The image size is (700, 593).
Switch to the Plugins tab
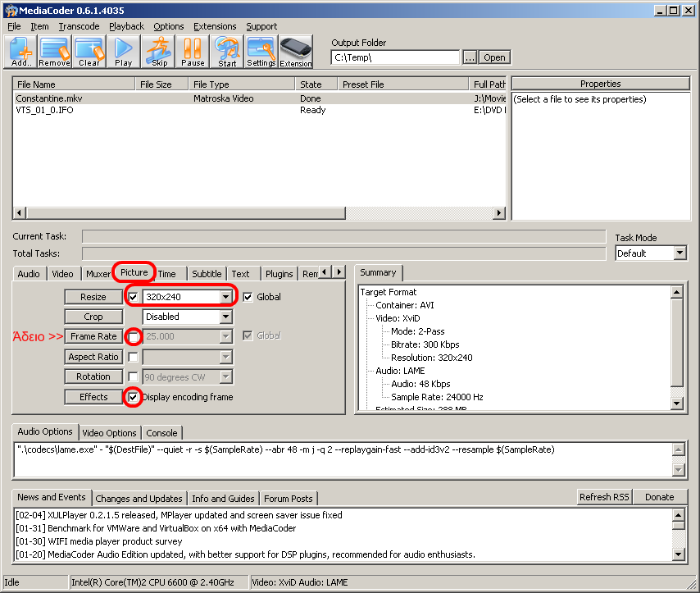tap(280, 274)
